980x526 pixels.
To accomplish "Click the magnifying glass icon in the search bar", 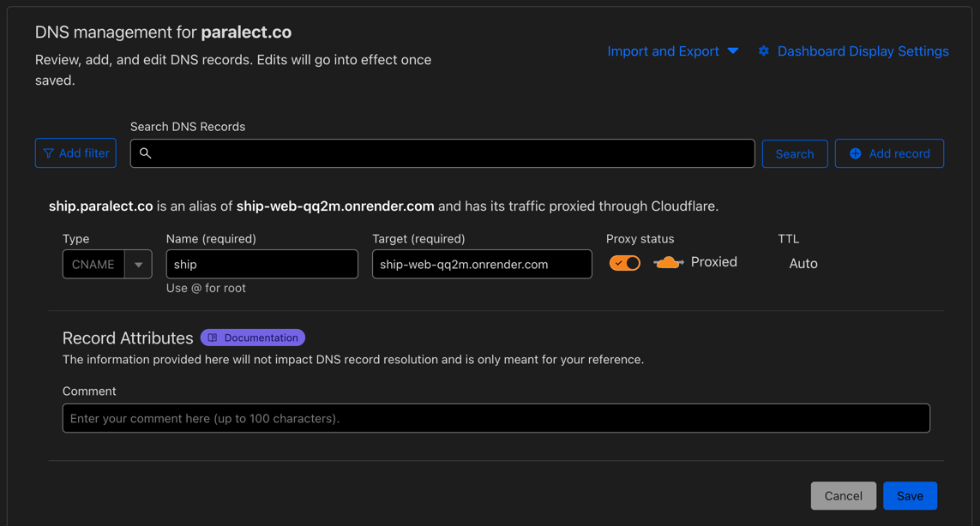I will (x=145, y=152).
